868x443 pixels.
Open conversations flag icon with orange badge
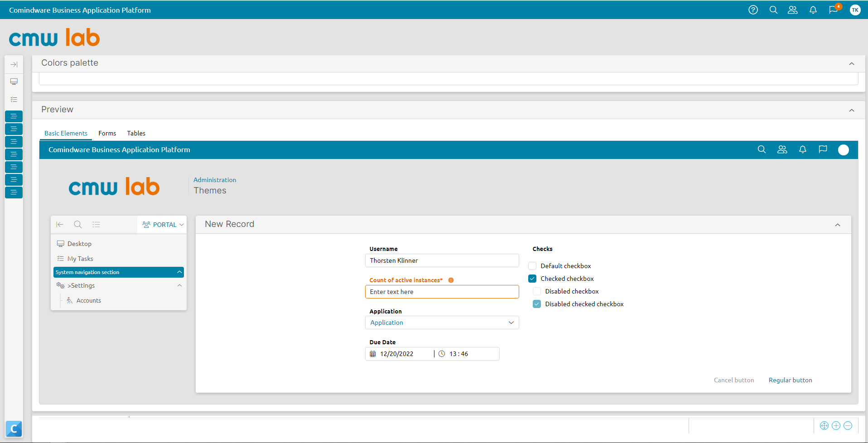coord(834,10)
